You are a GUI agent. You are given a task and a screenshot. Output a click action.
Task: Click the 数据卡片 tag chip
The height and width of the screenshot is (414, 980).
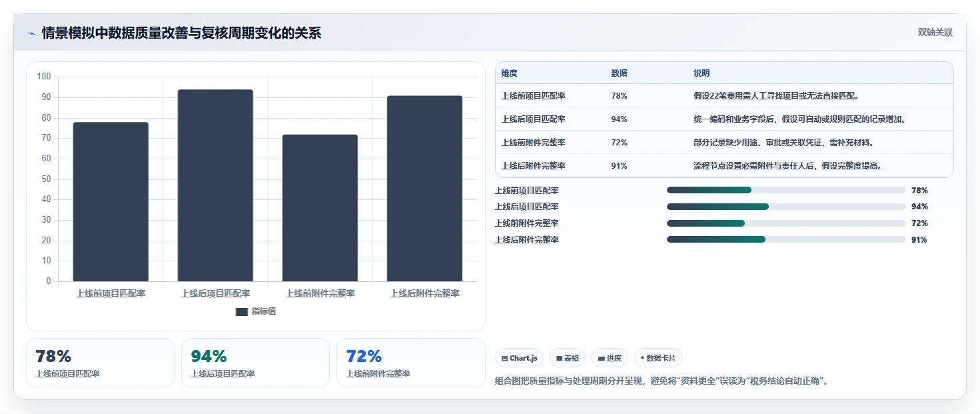click(x=658, y=358)
